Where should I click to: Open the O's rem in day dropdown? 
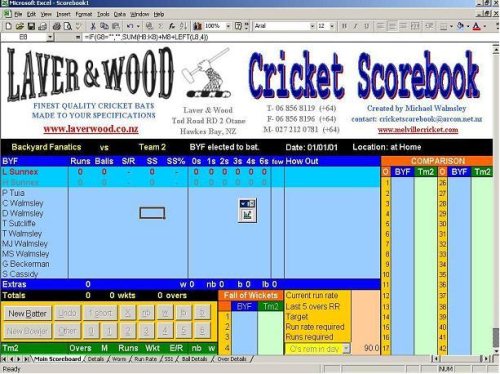347,349
